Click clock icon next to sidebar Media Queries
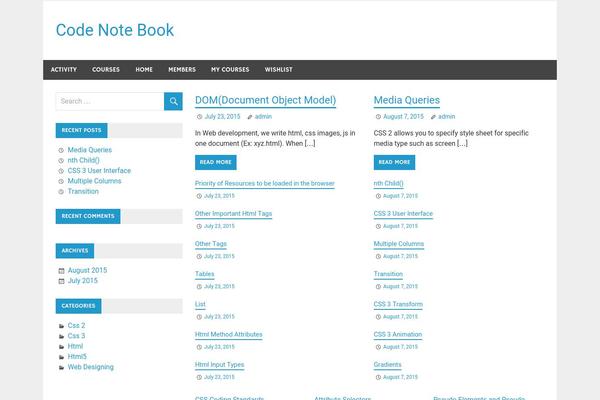The width and height of the screenshot is (600, 400). click(61, 150)
